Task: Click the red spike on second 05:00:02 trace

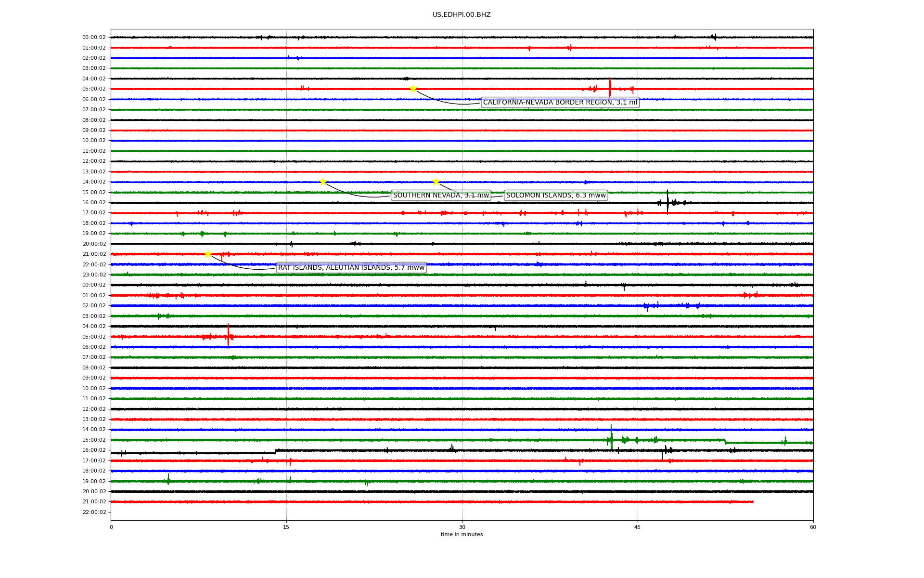Action: tap(228, 335)
